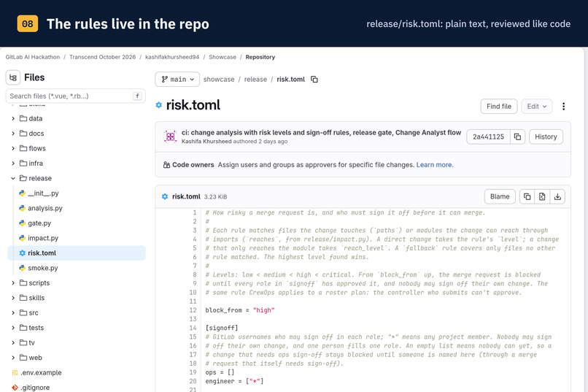The width and height of the screenshot is (588, 392).
Task: Click line number 14 beside [signoff]
Action: pyautogui.click(x=193, y=328)
